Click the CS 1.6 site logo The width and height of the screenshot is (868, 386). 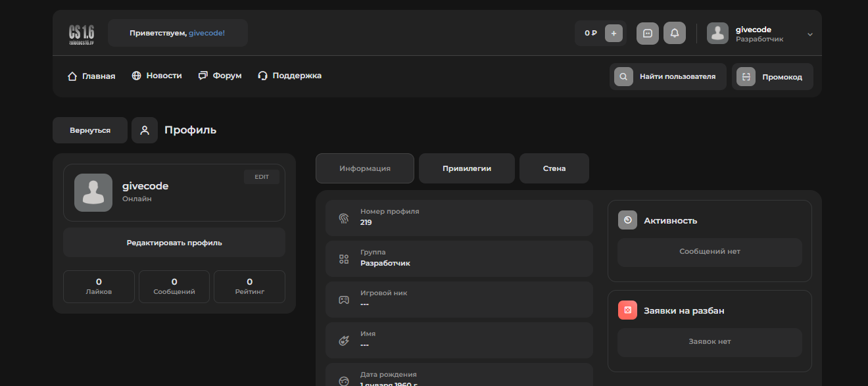pyautogui.click(x=82, y=34)
